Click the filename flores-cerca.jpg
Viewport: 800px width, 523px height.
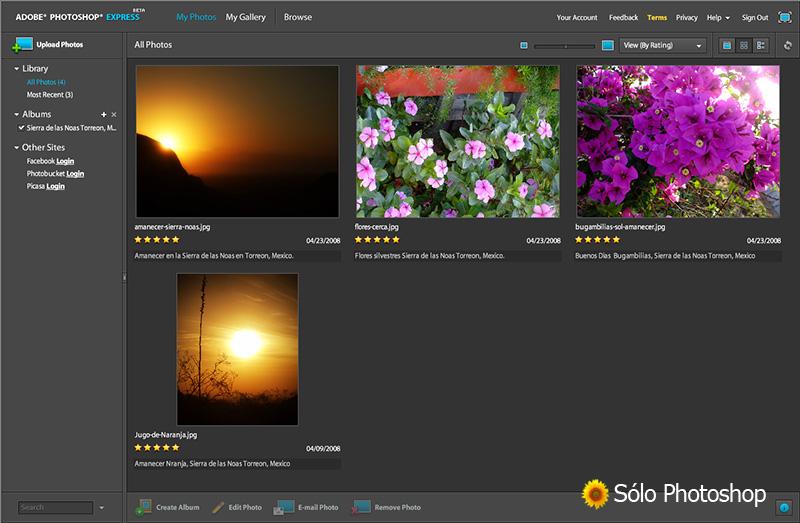[x=377, y=227]
